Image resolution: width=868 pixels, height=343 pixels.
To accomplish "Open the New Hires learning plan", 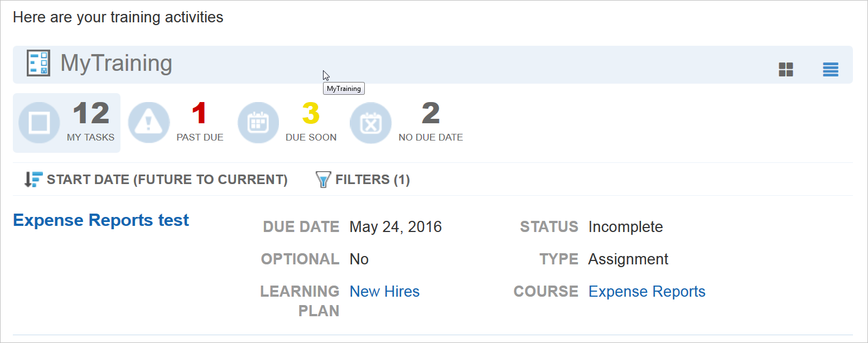I will (x=384, y=292).
